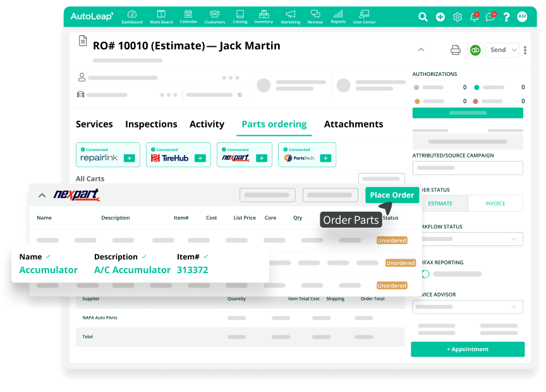Expand the Workflow Status dropdown
Viewport: 546px width, 392px height.
tap(468, 239)
